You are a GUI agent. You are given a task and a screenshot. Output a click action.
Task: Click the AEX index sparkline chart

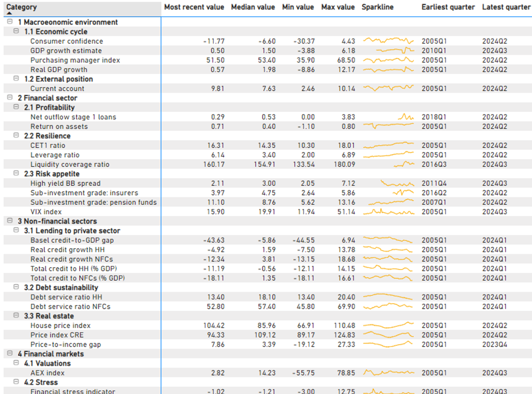point(388,373)
